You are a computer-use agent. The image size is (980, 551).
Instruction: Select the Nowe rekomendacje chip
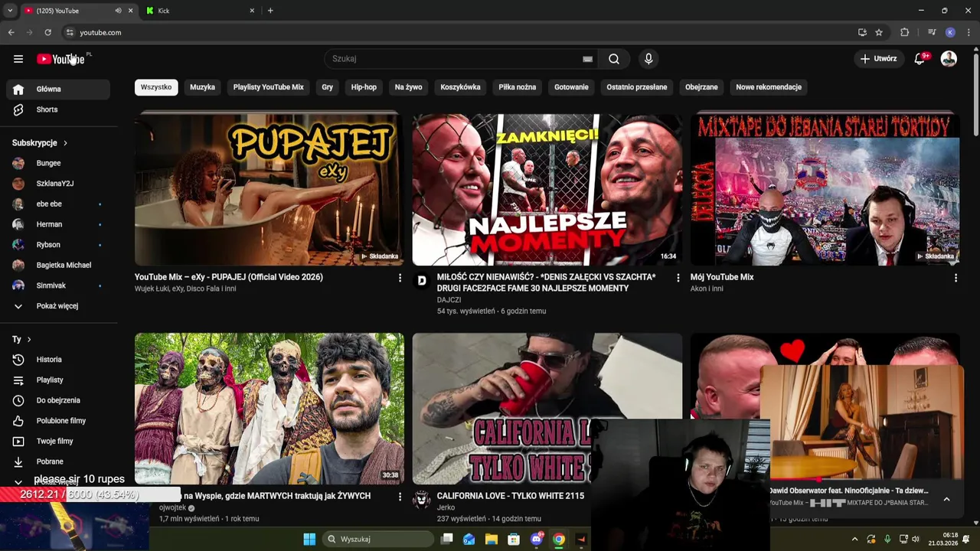[x=769, y=87]
